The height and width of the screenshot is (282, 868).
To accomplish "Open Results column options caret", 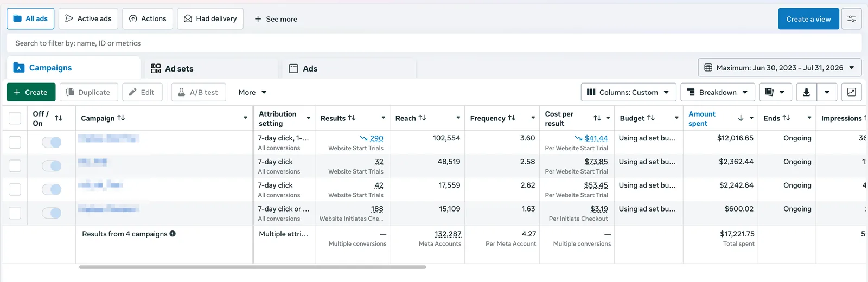I will click(x=384, y=118).
